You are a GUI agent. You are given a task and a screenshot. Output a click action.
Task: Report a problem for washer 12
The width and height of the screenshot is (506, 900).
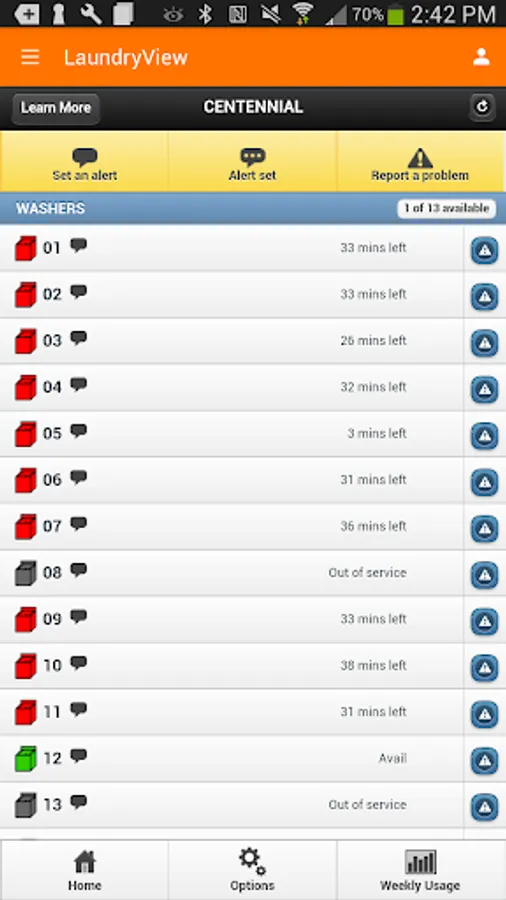(485, 761)
